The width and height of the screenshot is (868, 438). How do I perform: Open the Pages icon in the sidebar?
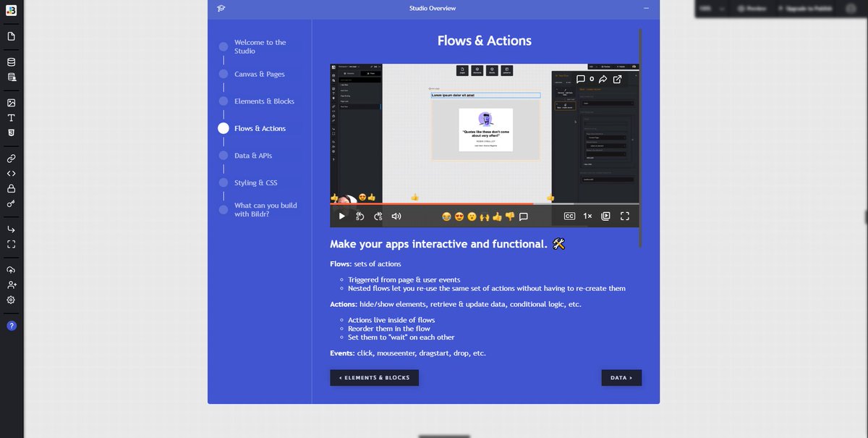pyautogui.click(x=11, y=36)
